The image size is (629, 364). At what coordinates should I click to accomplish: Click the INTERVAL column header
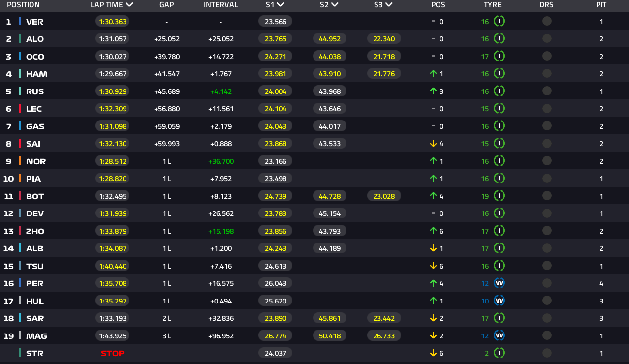[x=220, y=5]
